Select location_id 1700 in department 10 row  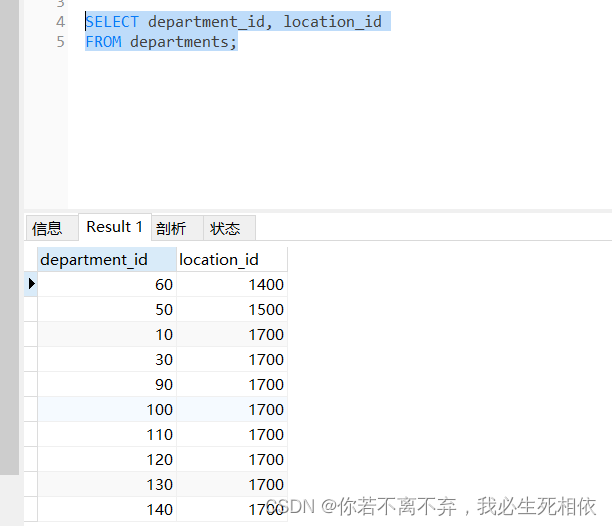pos(232,334)
